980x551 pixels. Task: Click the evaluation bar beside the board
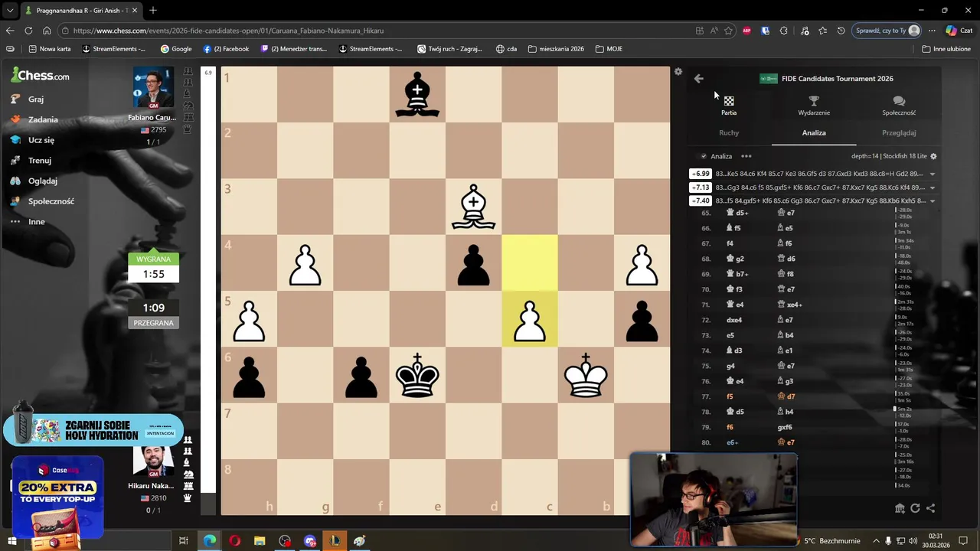208,291
